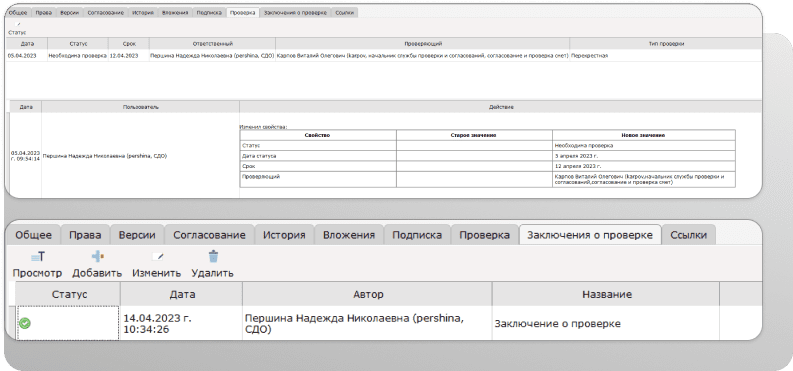Click the author cell Першина Надежда Николаевна in lower table

(367, 323)
